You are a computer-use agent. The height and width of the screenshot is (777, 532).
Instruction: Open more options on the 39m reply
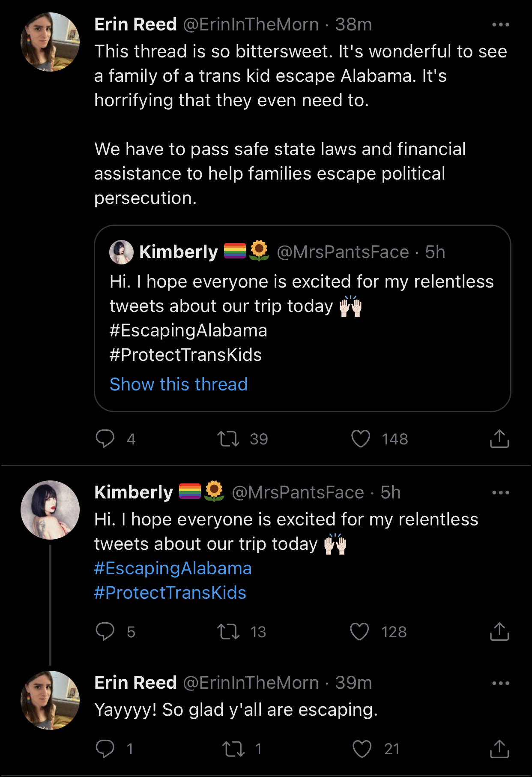point(500,683)
